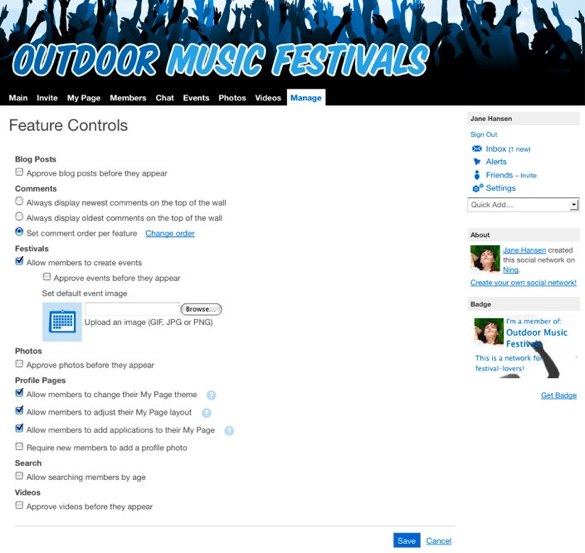Viewport: 585px width, 553px height.
Task: Click the Settings gear icon
Action: tap(478, 188)
